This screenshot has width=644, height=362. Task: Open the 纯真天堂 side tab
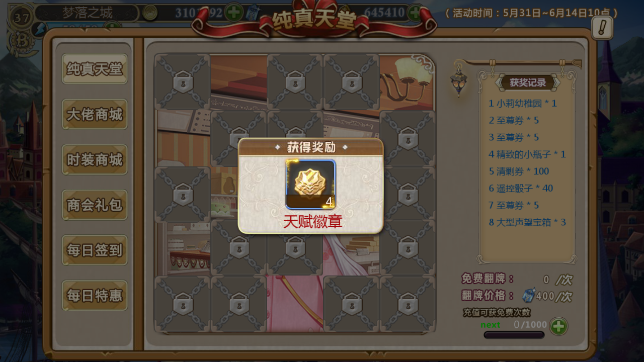click(95, 69)
